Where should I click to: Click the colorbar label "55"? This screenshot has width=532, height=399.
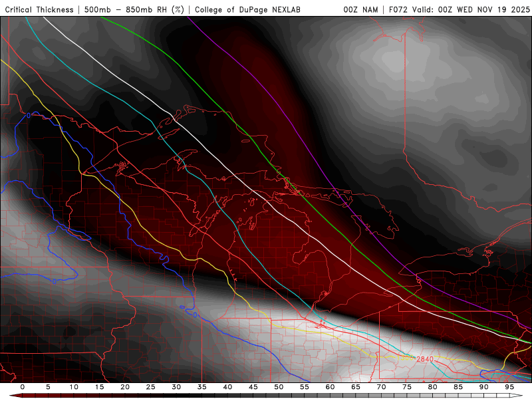(x=305, y=387)
